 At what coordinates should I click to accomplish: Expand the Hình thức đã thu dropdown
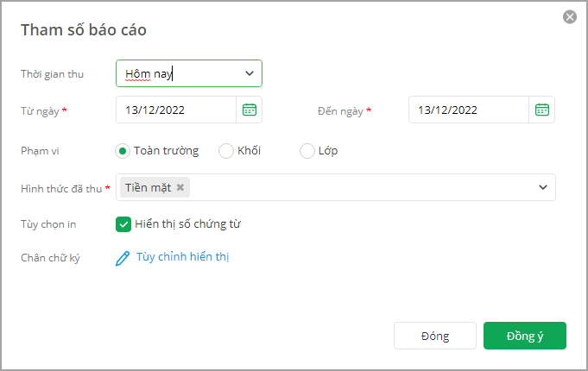543,187
